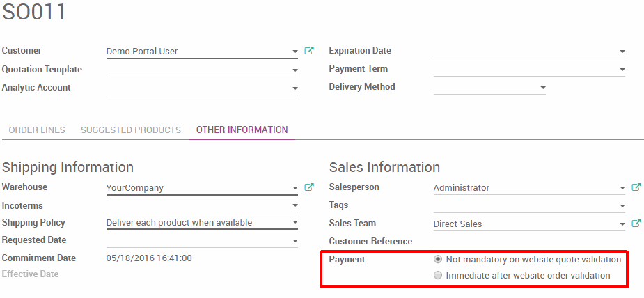Image resolution: width=644 pixels, height=298 pixels.
Task: Open Salesperson record external link icon
Action: pyautogui.click(x=636, y=187)
